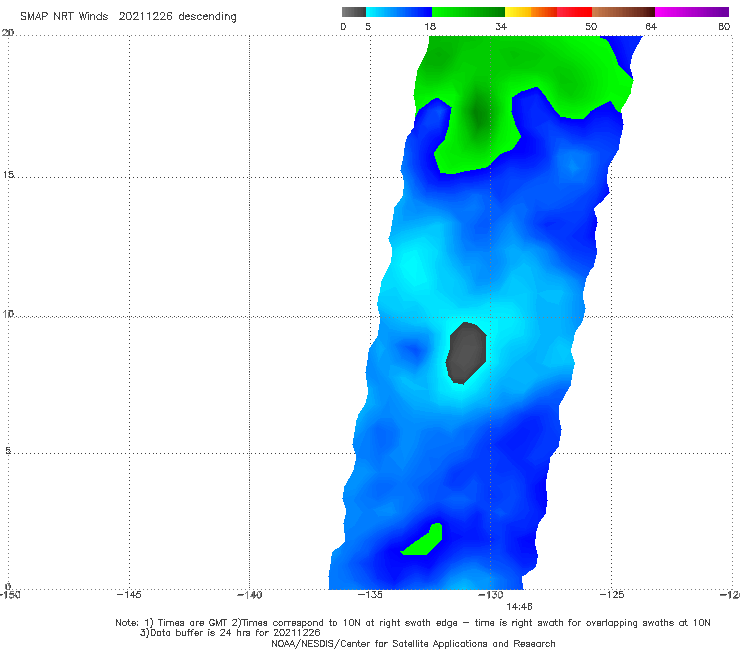740x650 pixels.
Task: Click the '18' label under the color bar
Action: click(430, 27)
